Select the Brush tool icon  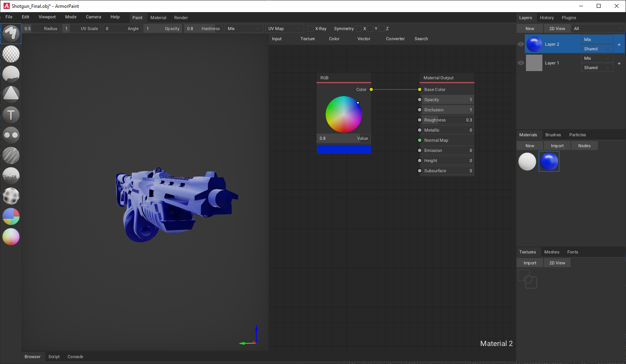pos(11,34)
